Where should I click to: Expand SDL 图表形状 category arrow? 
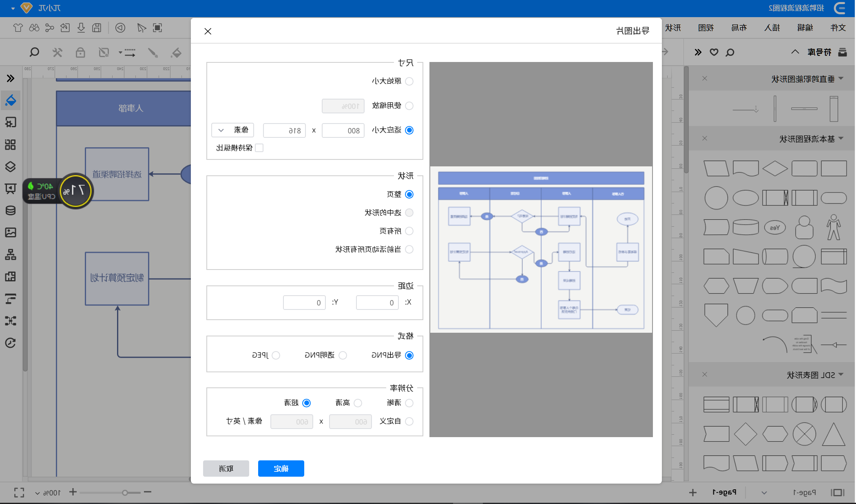coord(841,375)
